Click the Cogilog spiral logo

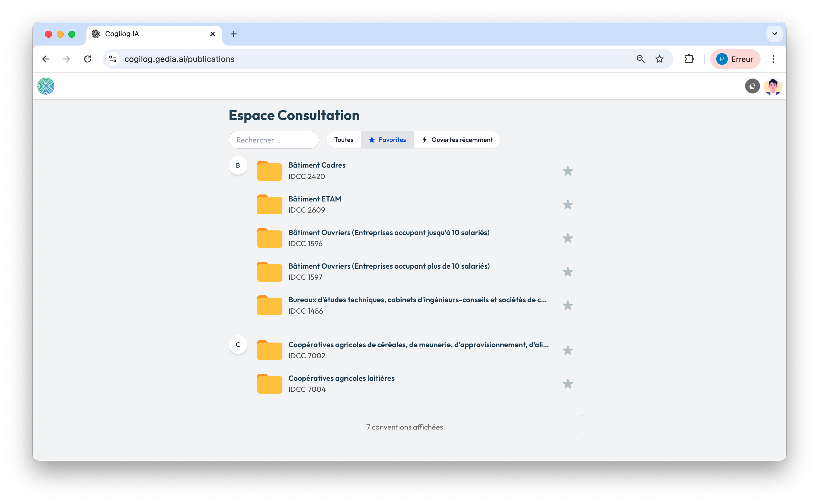click(46, 86)
